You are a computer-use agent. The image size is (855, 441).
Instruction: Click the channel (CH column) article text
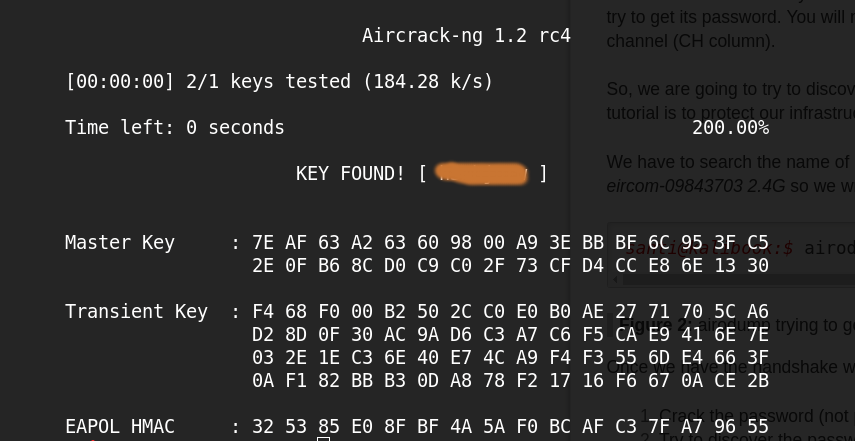click(690, 42)
